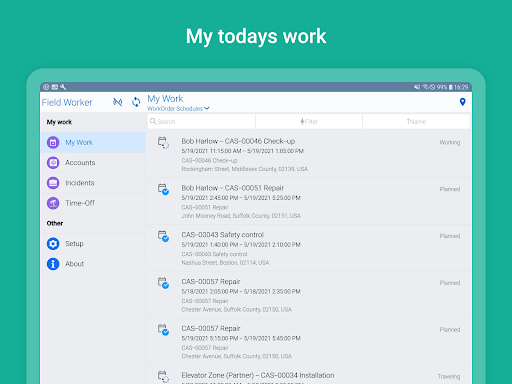This screenshot has height=384, width=512.
Task: Toggle the offline/online connection icon
Action: point(117,102)
